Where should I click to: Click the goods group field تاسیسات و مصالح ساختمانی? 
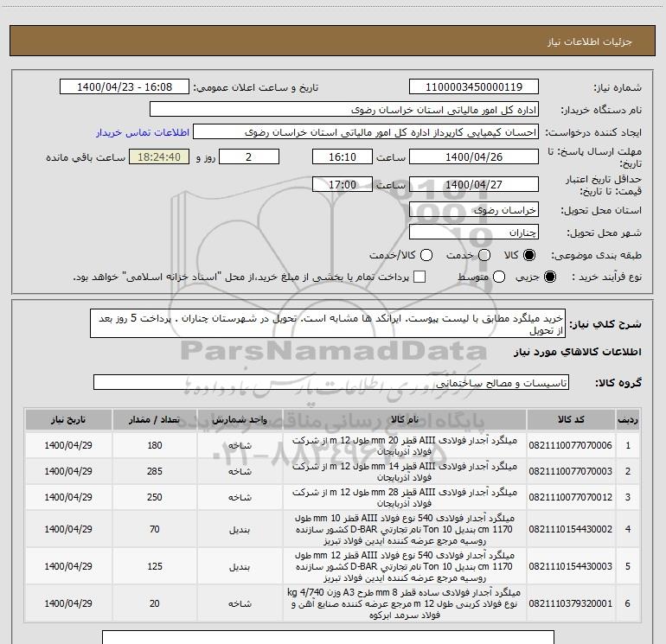pos(331,382)
